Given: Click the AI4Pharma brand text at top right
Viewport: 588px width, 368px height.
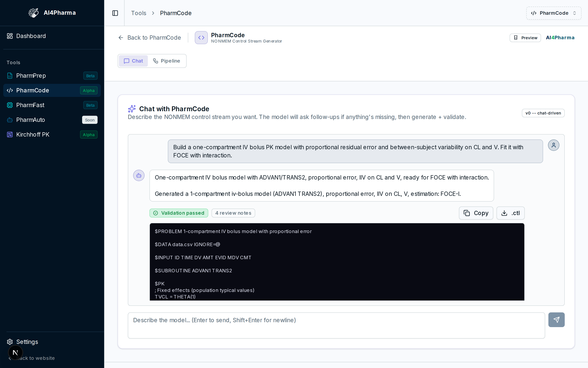Looking at the screenshot, I should [560, 37].
